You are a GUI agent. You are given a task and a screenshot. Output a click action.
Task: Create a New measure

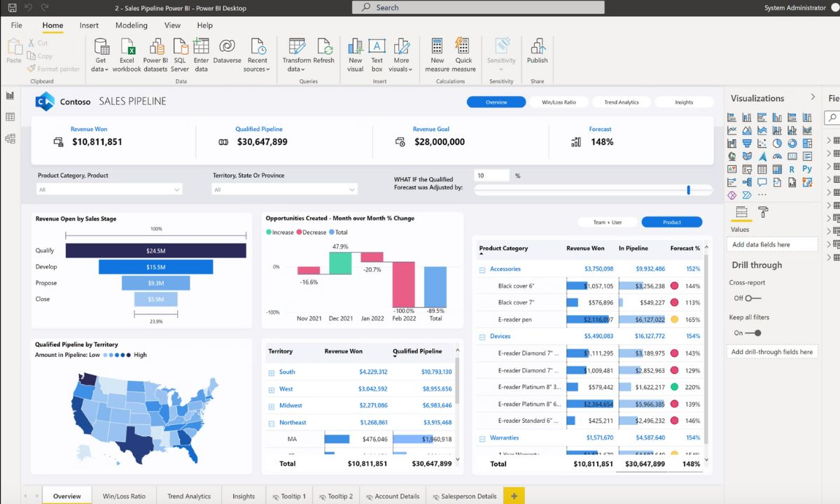click(437, 47)
